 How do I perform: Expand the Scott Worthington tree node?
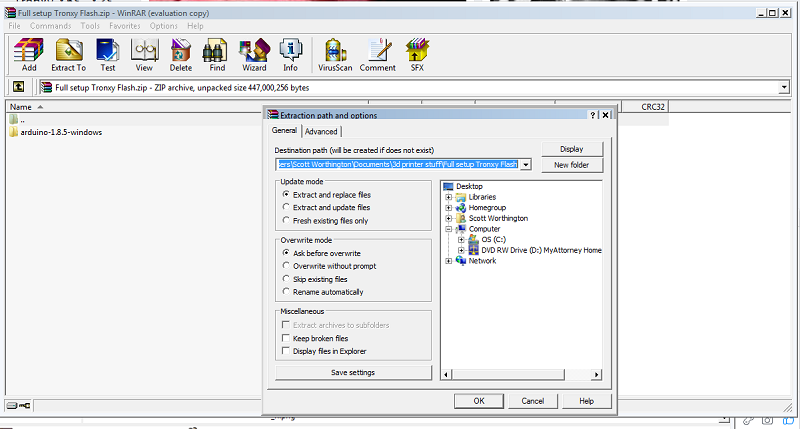[x=448, y=218]
